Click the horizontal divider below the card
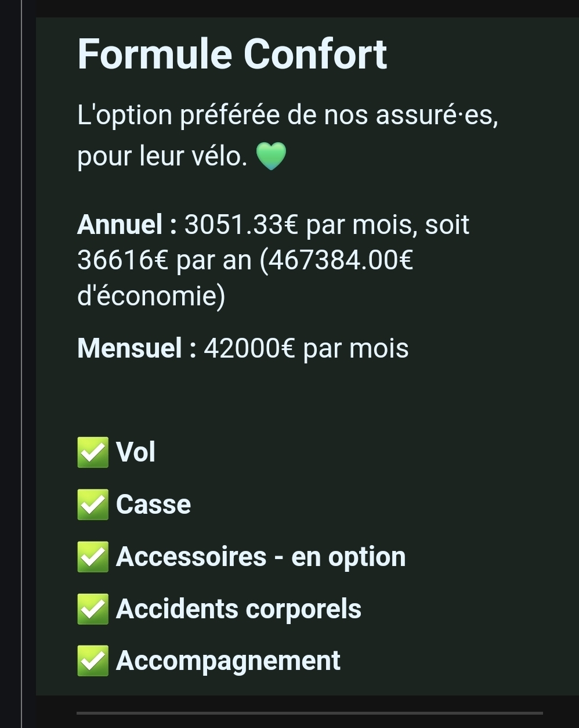This screenshot has width=579, height=728. click(x=309, y=712)
